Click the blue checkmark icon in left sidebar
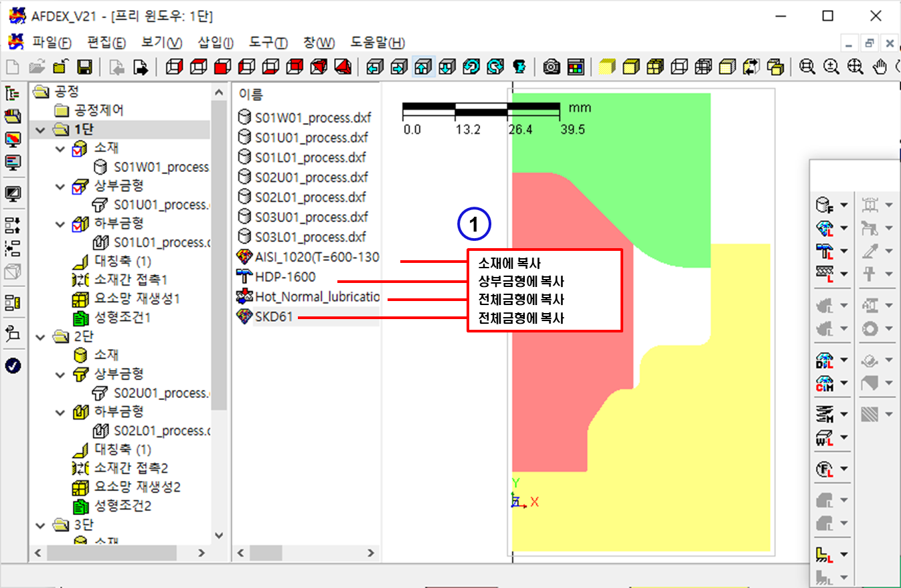The image size is (901, 588). (x=13, y=365)
